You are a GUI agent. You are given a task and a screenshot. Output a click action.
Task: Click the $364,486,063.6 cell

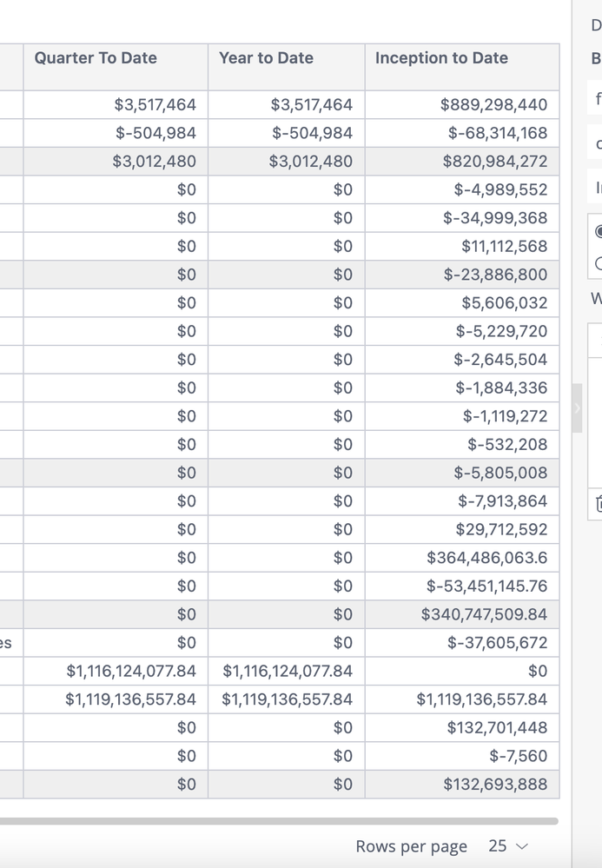[x=486, y=558]
